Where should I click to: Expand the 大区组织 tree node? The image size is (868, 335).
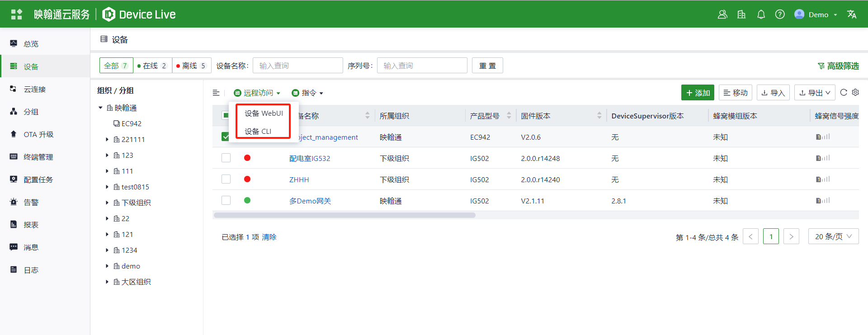[107, 282]
